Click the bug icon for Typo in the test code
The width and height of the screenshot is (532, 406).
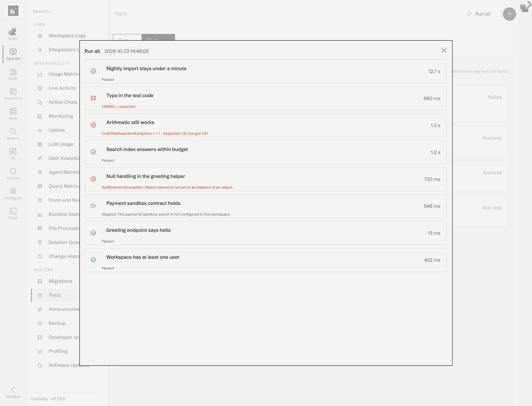pyautogui.click(x=93, y=98)
